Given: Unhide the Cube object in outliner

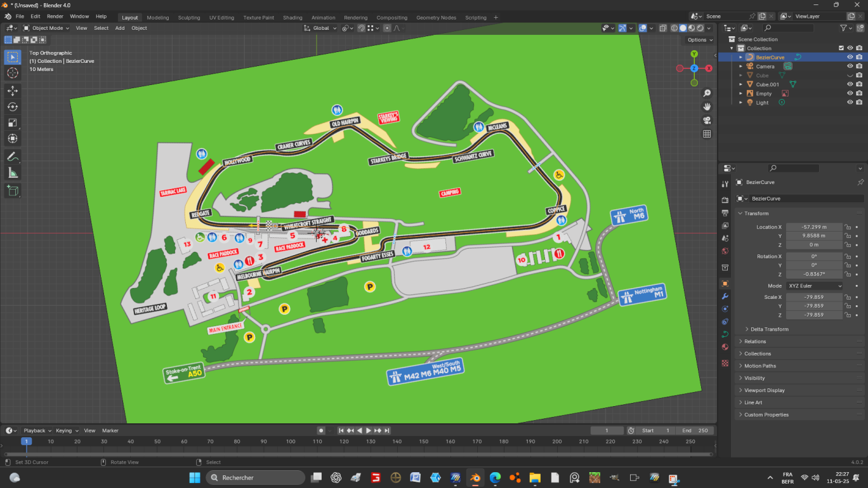Looking at the screenshot, I should click(850, 76).
